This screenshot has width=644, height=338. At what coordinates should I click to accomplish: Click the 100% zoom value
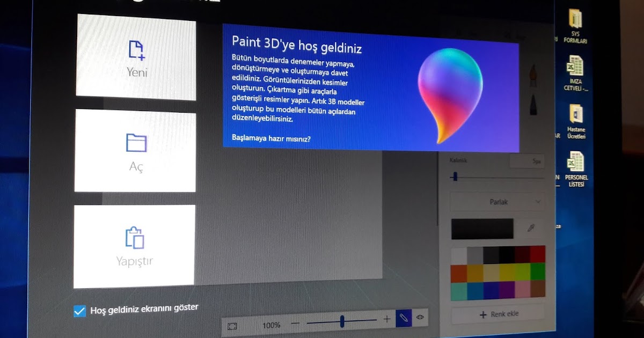pos(271,325)
